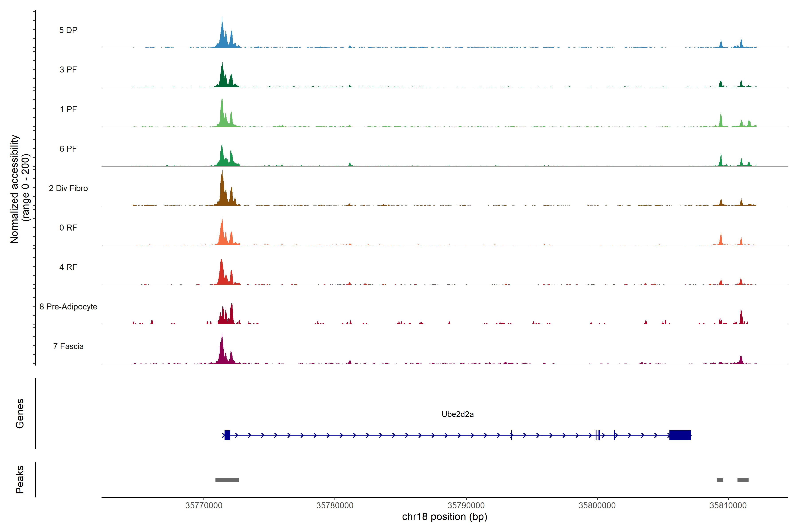
Task: Click the 6 PF track label
Action: point(68,149)
